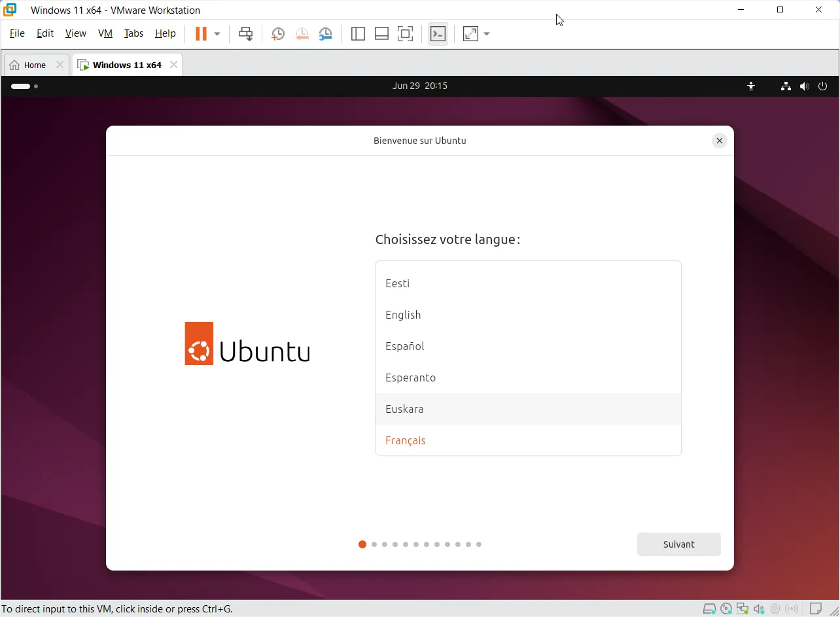Click the greyed Bluetooth status icon
Viewport: 840px width, 617px height.
click(792, 609)
